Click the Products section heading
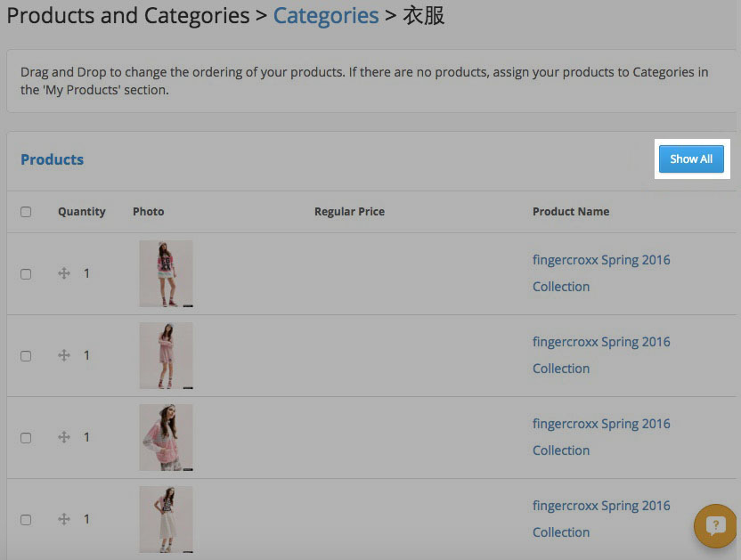The width and height of the screenshot is (741, 560). click(52, 159)
